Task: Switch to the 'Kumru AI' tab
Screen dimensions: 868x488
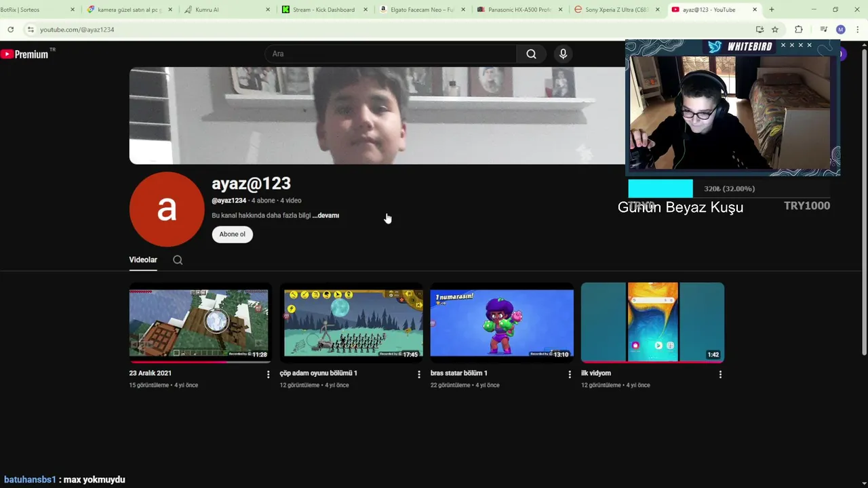Action: (x=227, y=9)
